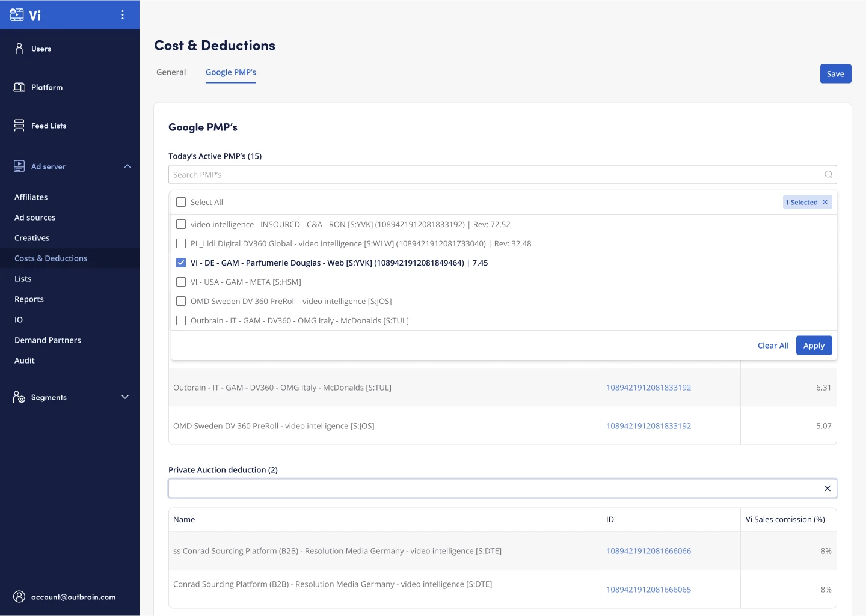Click the Vi logo icon
This screenshot has width=866, height=616.
17,15
